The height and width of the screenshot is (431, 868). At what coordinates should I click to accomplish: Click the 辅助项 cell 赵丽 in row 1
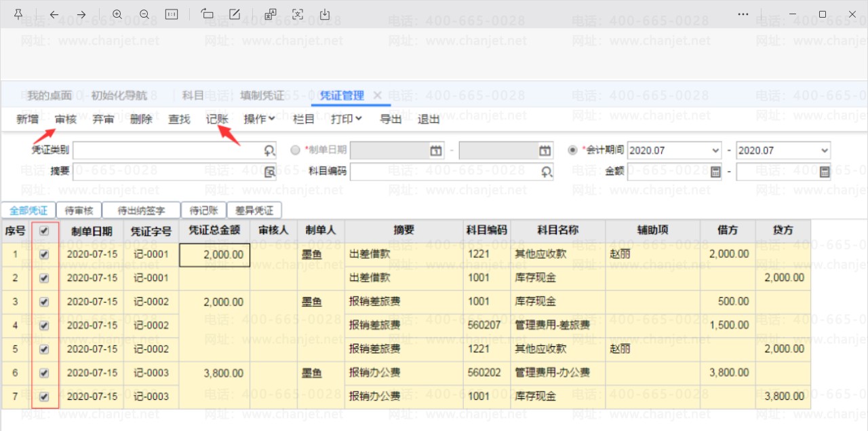click(652, 255)
